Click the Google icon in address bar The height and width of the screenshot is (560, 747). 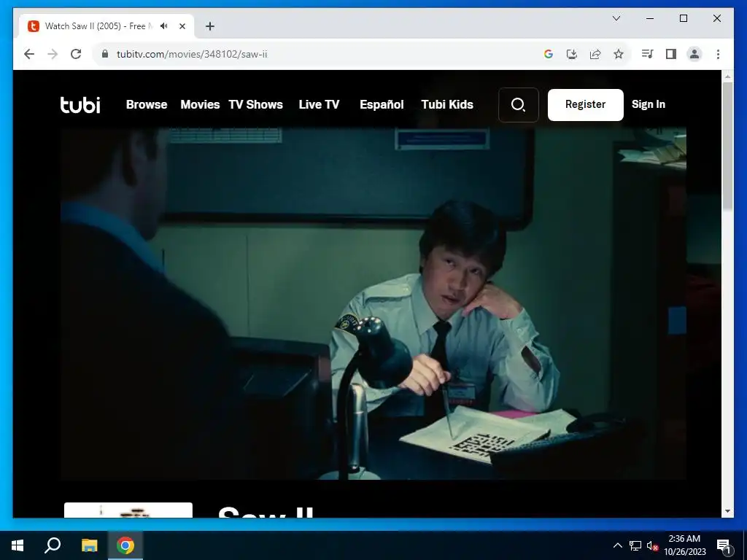click(x=549, y=54)
